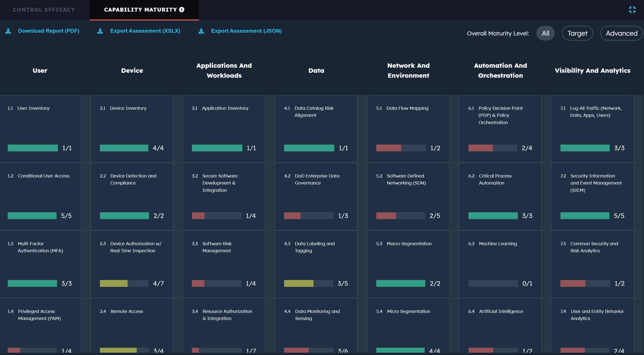
Task: Select the Capability Maturity tab
Action: [140, 10]
